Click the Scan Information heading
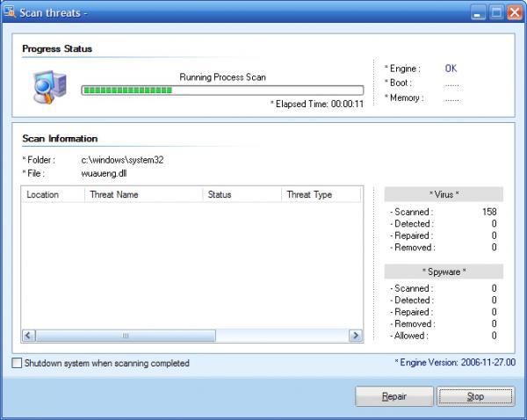This screenshot has height=420, width=527. (60, 139)
